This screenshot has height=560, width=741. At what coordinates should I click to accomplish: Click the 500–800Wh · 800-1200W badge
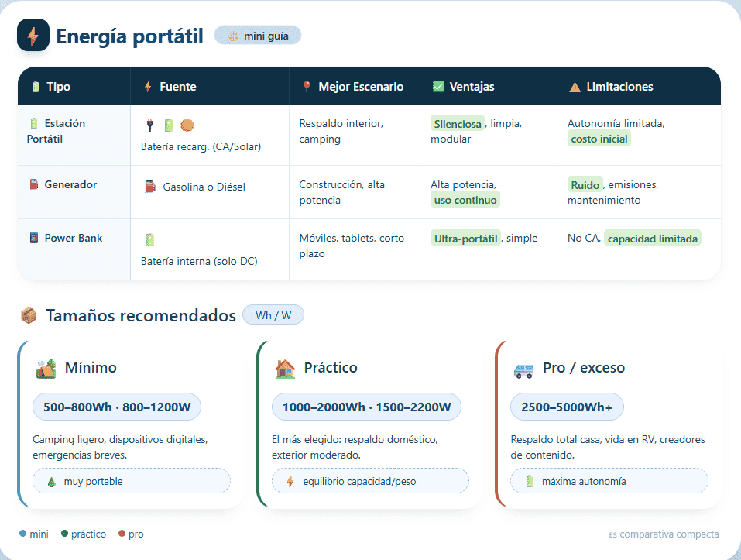pyautogui.click(x=116, y=406)
